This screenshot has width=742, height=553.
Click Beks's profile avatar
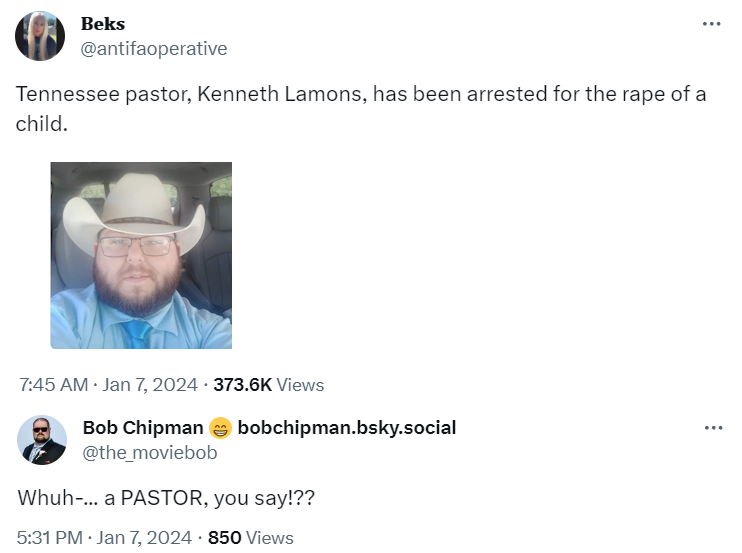41,36
